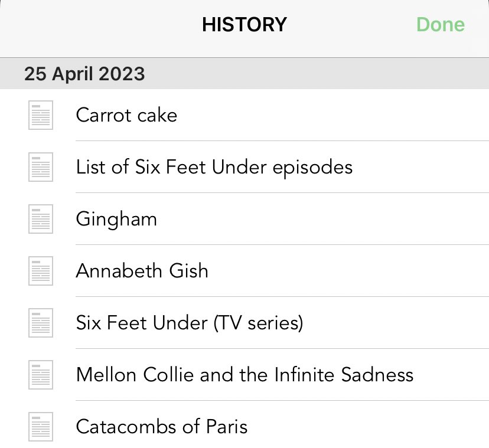This screenshot has height=448, width=489.
Task: Open the Catacombs of Paris entry
Action: click(x=162, y=427)
